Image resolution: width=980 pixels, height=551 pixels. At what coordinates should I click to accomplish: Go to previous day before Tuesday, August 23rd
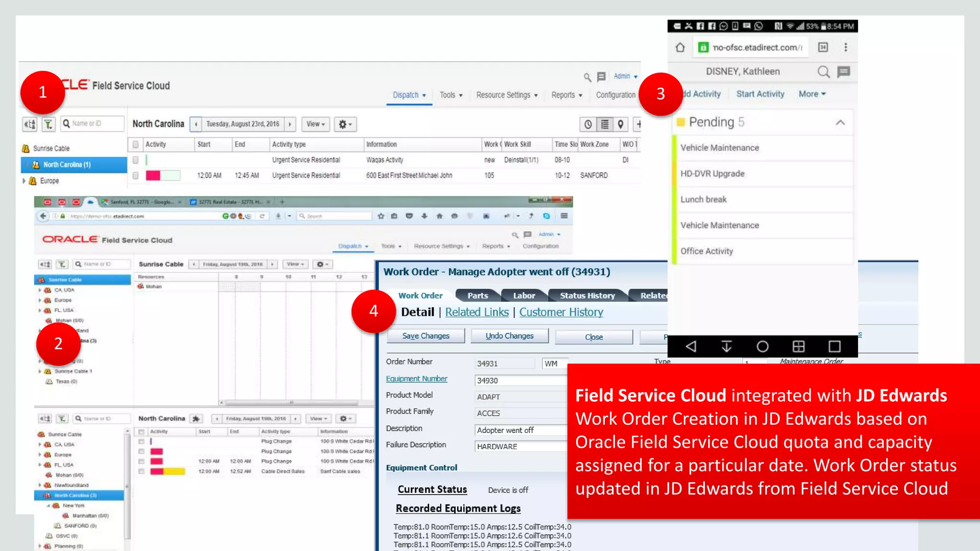(196, 124)
